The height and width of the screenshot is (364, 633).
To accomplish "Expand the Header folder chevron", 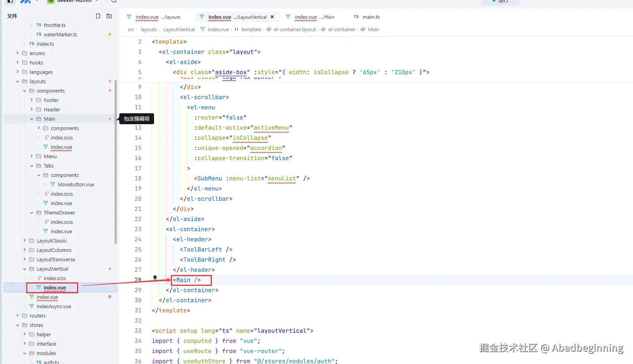I will pos(32,109).
